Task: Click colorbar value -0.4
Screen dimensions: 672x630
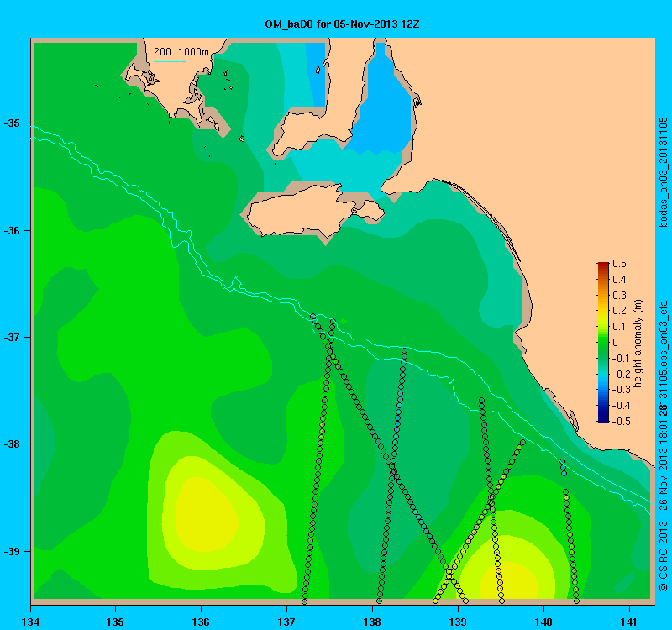Action: [620, 406]
